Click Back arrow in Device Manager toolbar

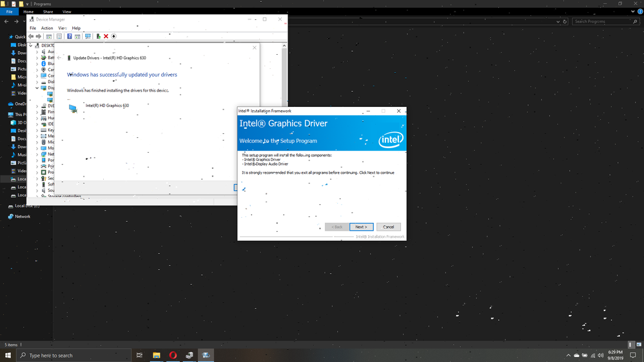[x=31, y=37]
